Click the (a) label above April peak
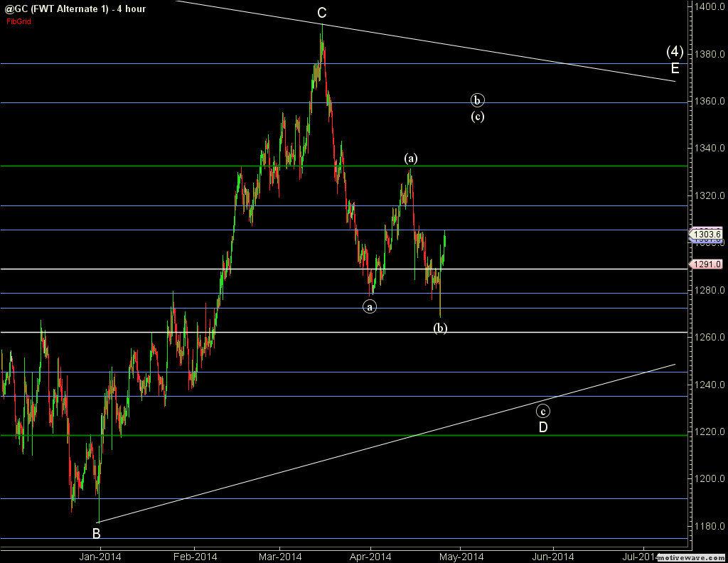The image size is (728, 563). (410, 158)
